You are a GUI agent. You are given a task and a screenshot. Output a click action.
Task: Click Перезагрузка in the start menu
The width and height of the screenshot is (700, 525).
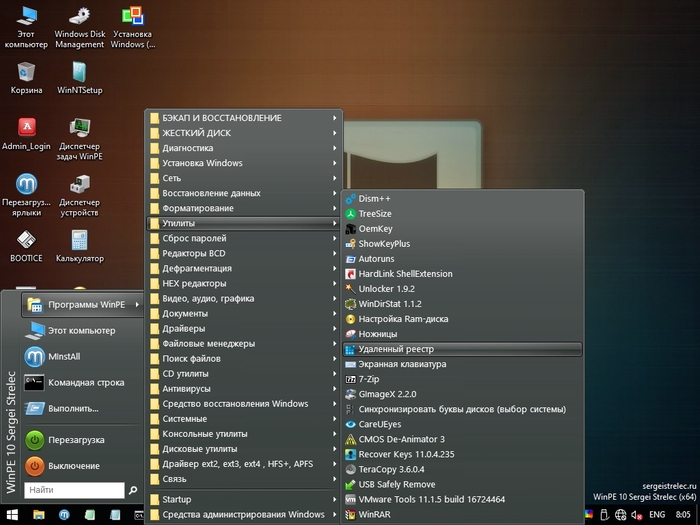point(82,440)
